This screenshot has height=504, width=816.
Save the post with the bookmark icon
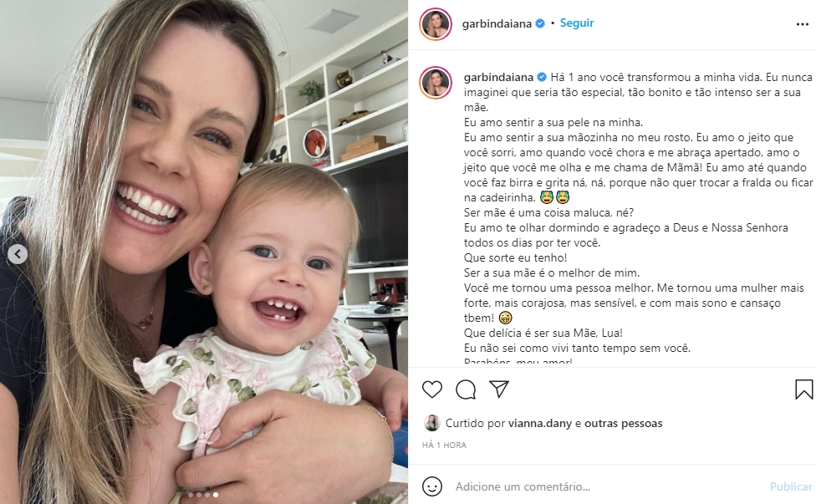coord(804,389)
